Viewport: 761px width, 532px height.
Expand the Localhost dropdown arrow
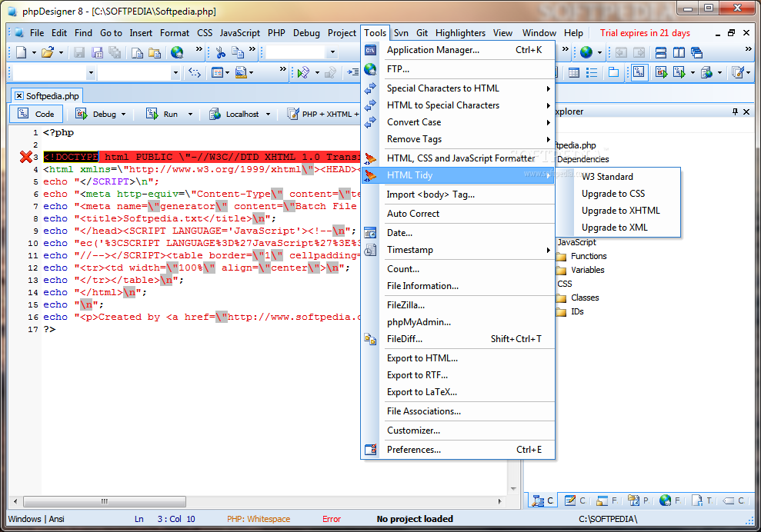[x=268, y=115]
